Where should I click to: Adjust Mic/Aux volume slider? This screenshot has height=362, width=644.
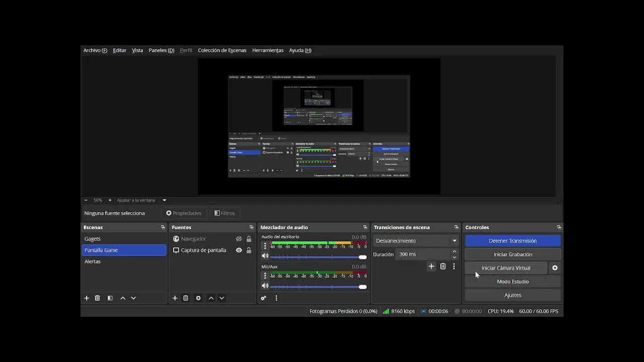tap(318, 287)
